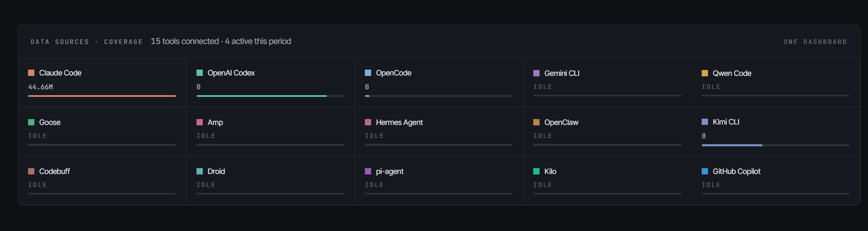This screenshot has width=868, height=231.
Task: Click the IDLE status under Hermes Agent
Action: tap(374, 136)
